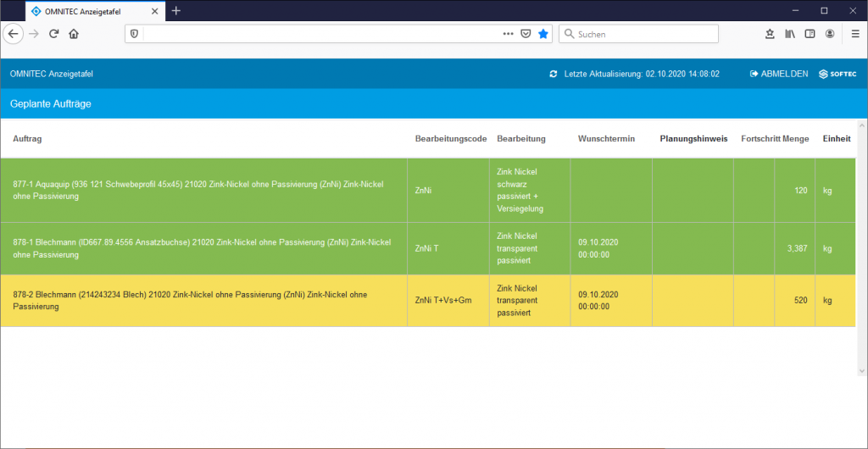Open the Pocket save icon
Viewport: 868px width, 449px height.
tap(526, 34)
